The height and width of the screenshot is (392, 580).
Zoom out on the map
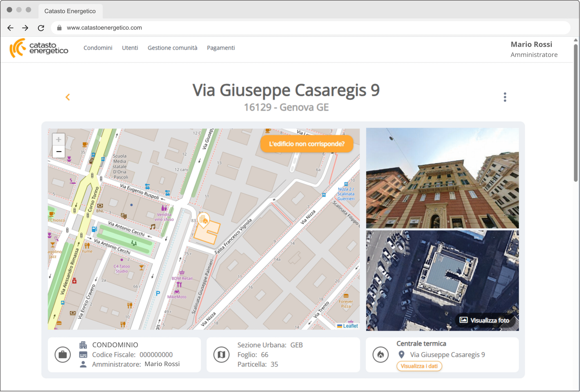(59, 151)
